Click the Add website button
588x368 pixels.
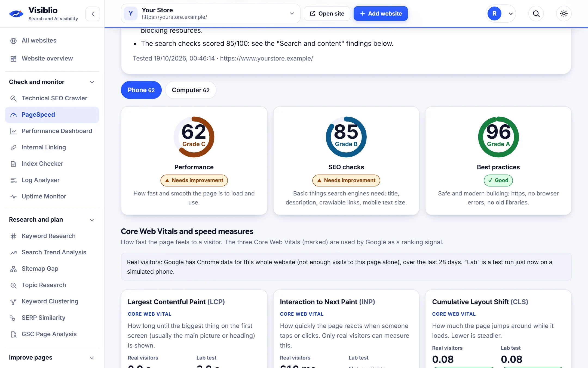tap(381, 13)
